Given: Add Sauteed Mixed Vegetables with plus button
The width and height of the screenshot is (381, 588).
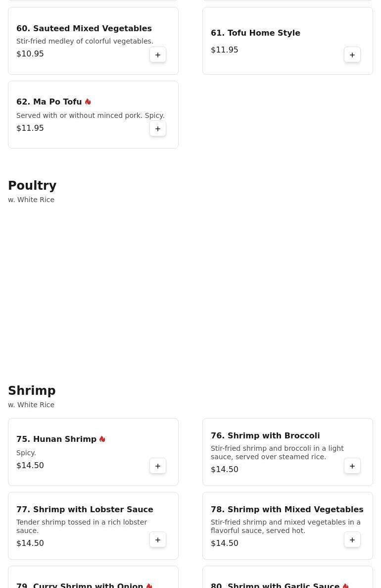Looking at the screenshot, I should [158, 55].
